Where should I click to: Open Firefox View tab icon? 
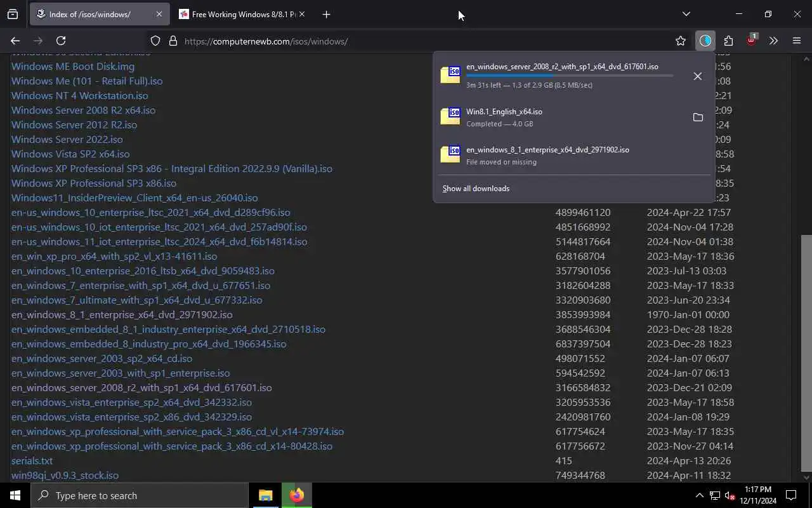[x=13, y=14]
